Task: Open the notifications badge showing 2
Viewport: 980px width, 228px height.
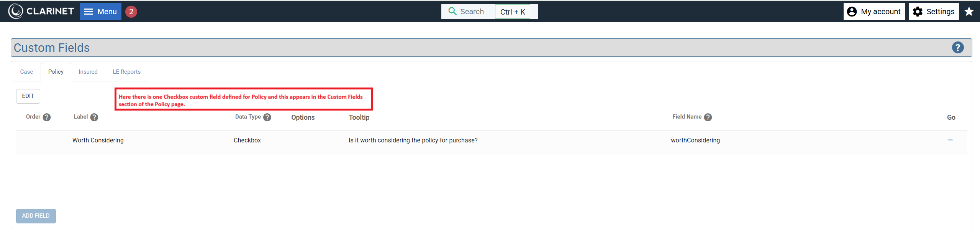Action: tap(131, 12)
